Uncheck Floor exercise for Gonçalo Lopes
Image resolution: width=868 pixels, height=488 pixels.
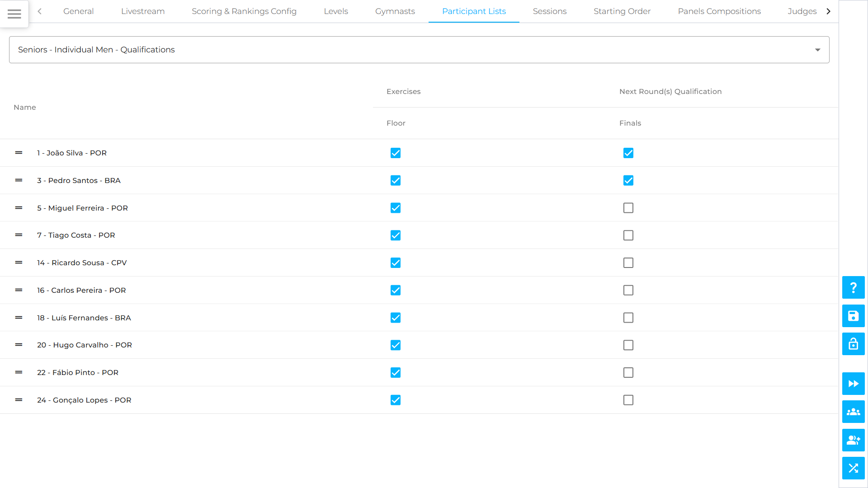(x=396, y=400)
